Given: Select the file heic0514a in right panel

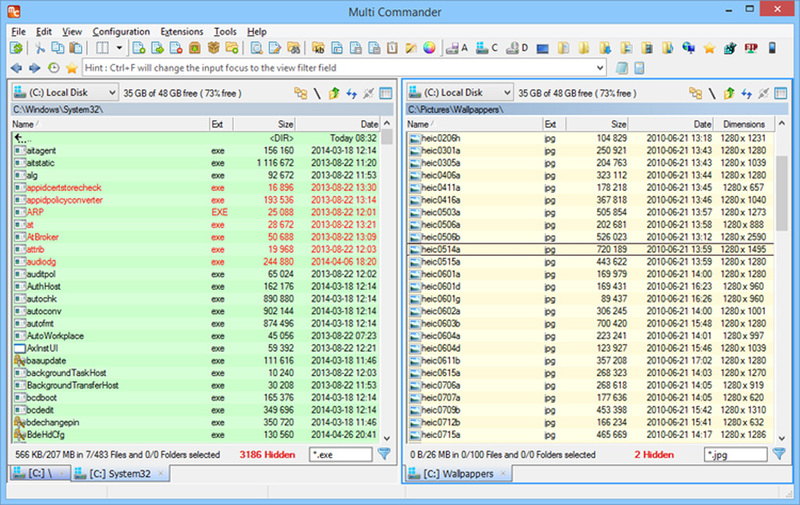Looking at the screenshot, I should 590,249.
